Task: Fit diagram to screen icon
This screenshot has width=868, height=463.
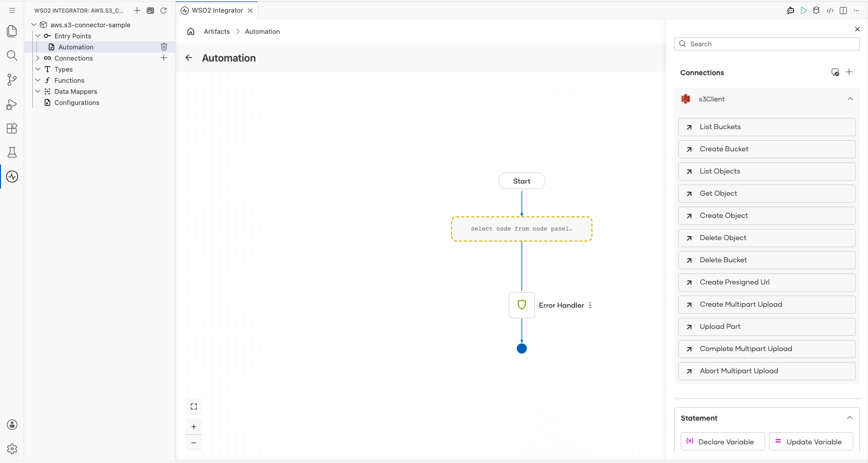Action: [x=194, y=407]
